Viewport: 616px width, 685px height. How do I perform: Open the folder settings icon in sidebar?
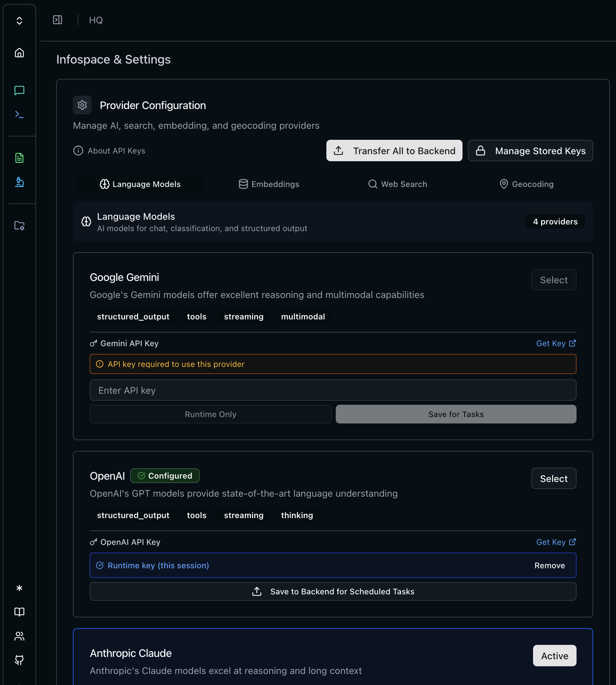(x=19, y=225)
